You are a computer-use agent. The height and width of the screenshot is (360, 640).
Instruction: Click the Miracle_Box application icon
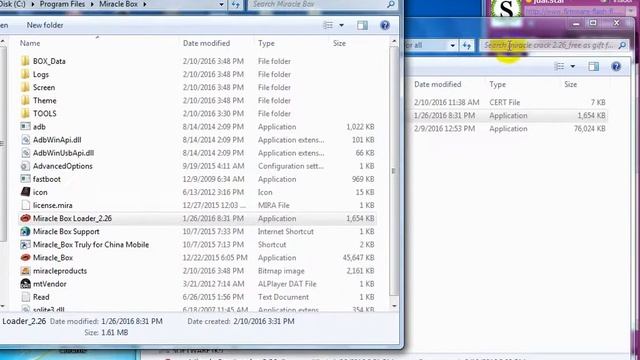(x=25, y=258)
